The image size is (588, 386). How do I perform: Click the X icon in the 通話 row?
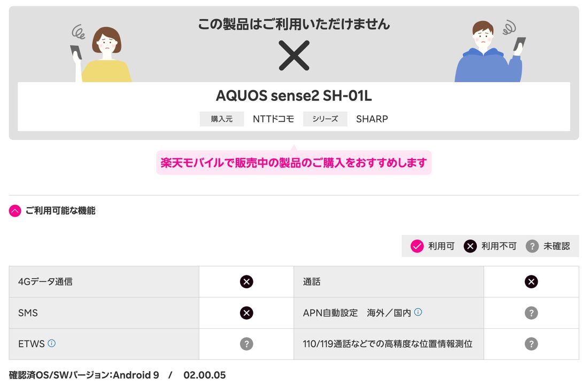click(531, 281)
